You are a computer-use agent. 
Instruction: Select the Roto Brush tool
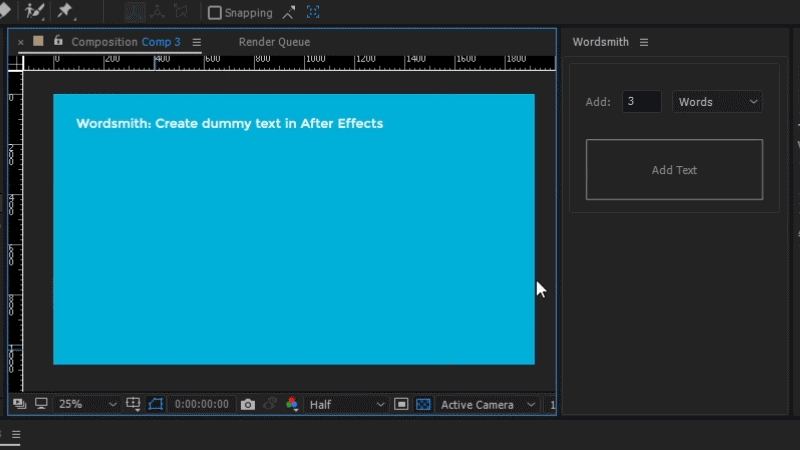pyautogui.click(x=34, y=11)
